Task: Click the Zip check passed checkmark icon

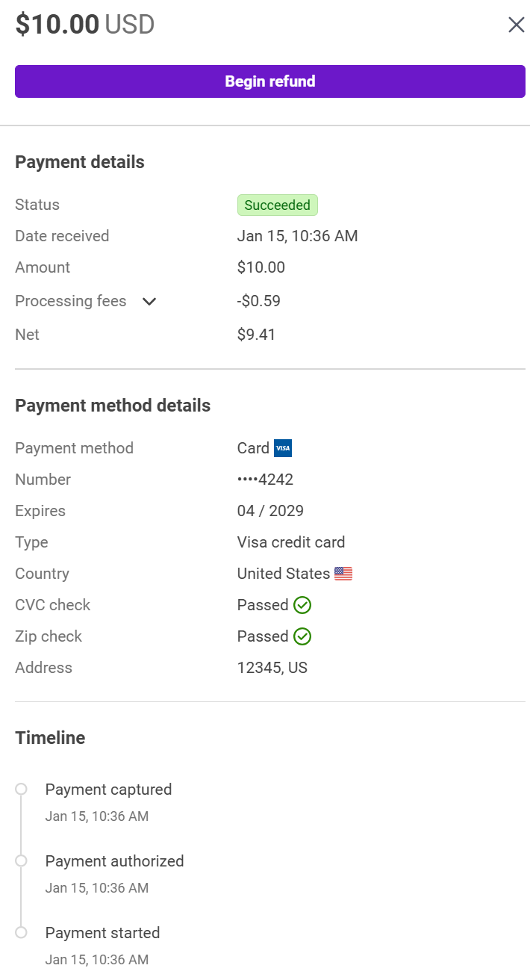Action: point(302,636)
